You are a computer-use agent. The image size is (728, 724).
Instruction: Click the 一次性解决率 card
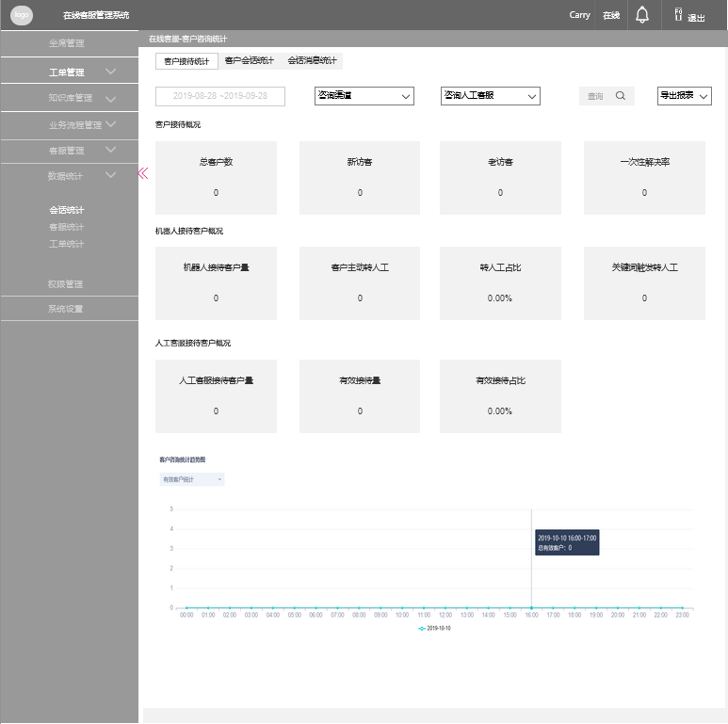pos(644,178)
